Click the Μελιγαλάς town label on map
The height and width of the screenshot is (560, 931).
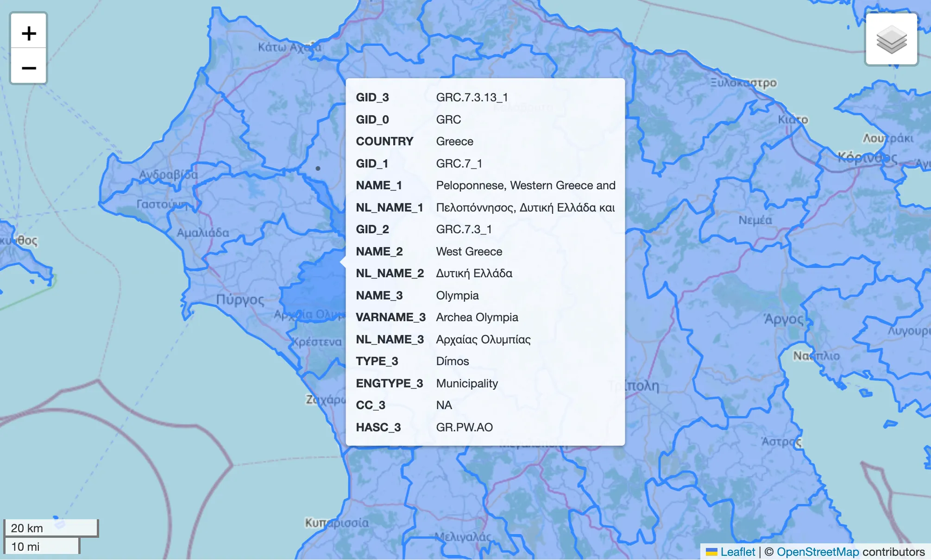point(462,536)
